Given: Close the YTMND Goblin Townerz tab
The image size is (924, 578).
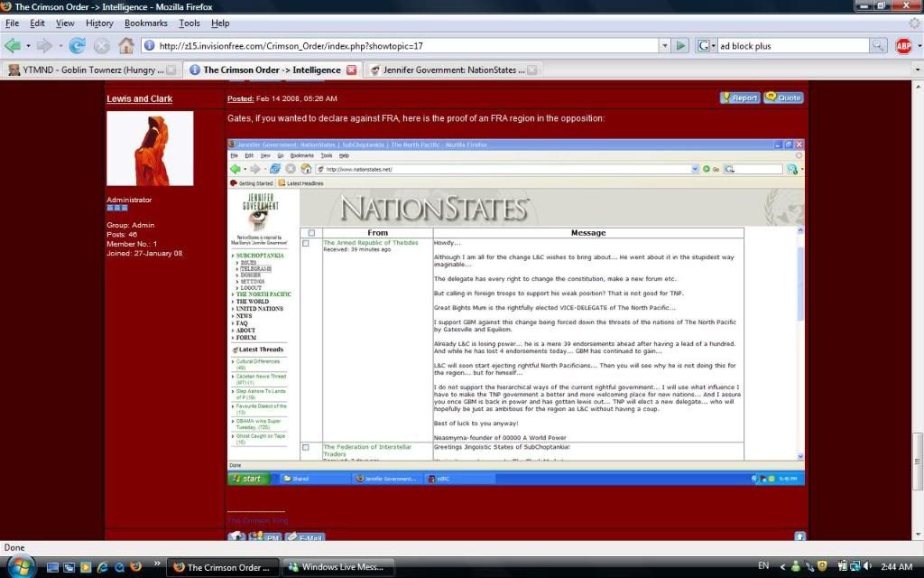Looking at the screenshot, I should coord(171,70).
